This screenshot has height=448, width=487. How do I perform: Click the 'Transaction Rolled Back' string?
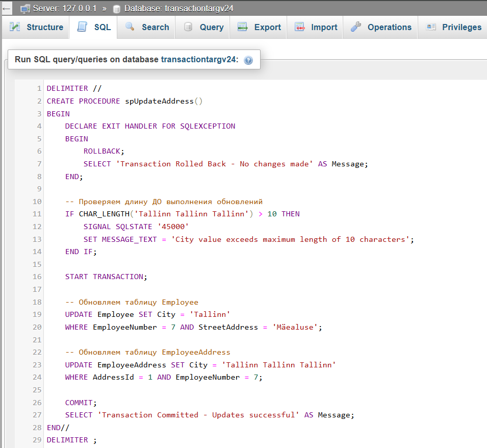coord(214,164)
